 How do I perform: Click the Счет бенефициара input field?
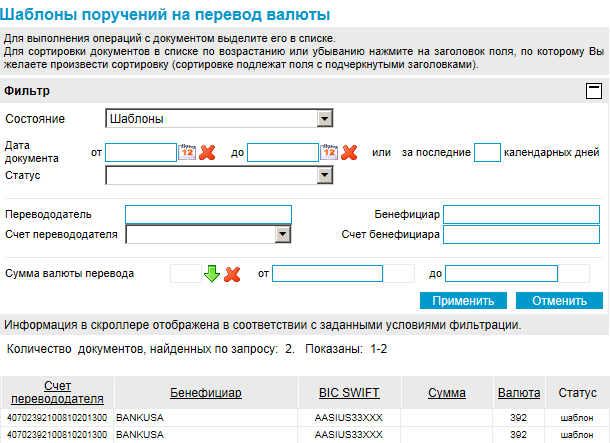(521, 235)
